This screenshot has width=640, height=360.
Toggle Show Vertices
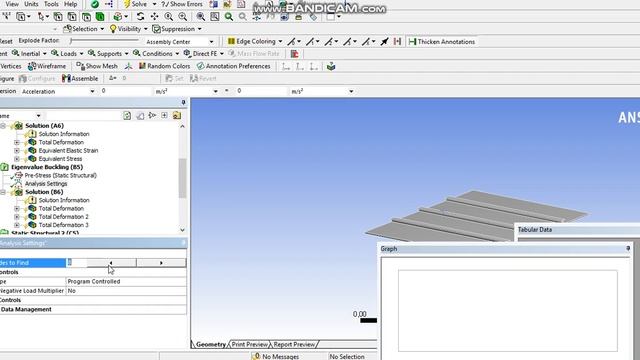(x=11, y=66)
